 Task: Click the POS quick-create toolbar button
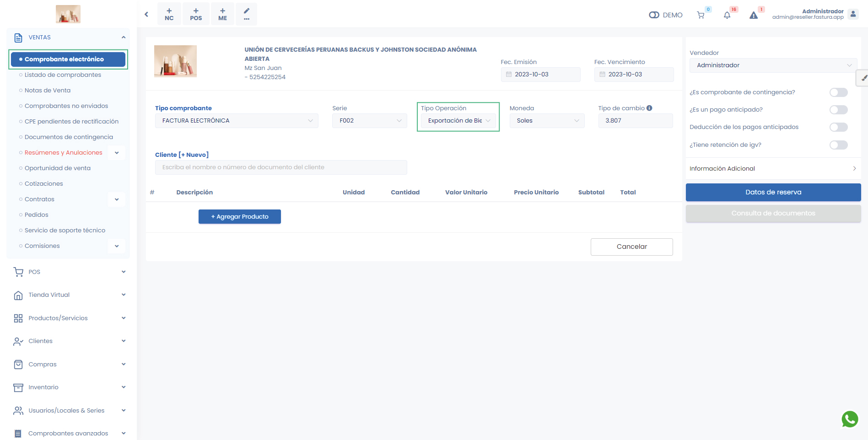tap(196, 14)
